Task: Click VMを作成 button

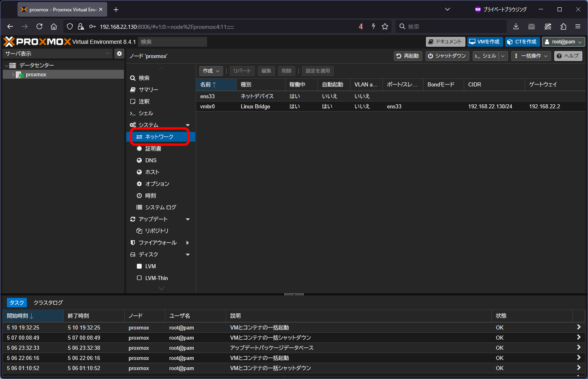Action: (x=485, y=42)
